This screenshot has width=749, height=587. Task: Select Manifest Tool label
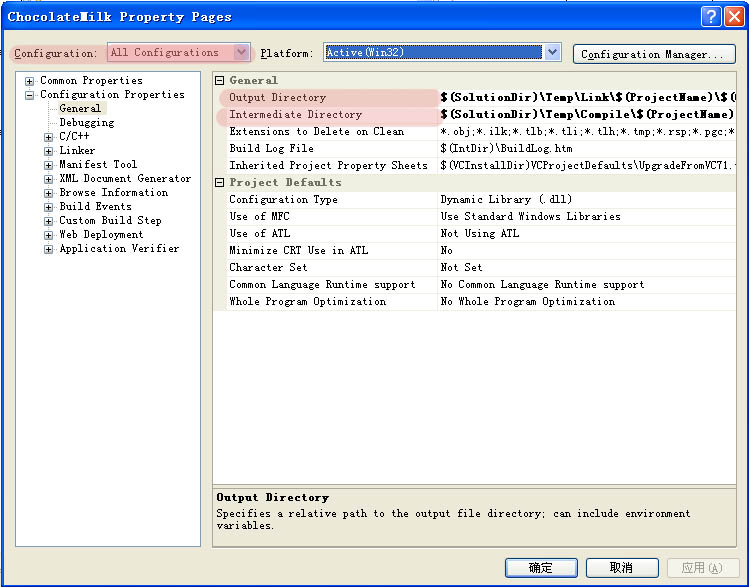98,164
